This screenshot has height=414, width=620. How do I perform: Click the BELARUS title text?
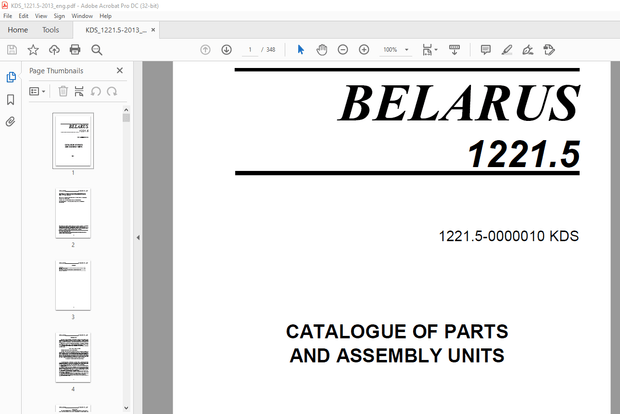(459, 103)
